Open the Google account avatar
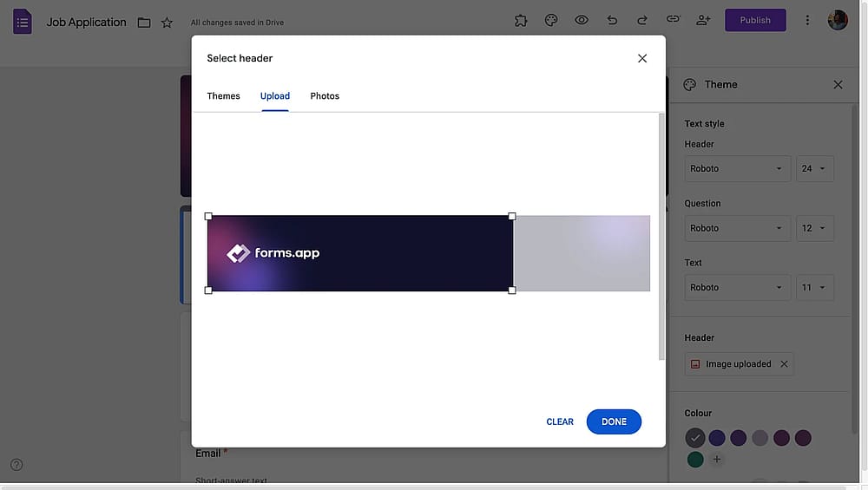 point(838,21)
